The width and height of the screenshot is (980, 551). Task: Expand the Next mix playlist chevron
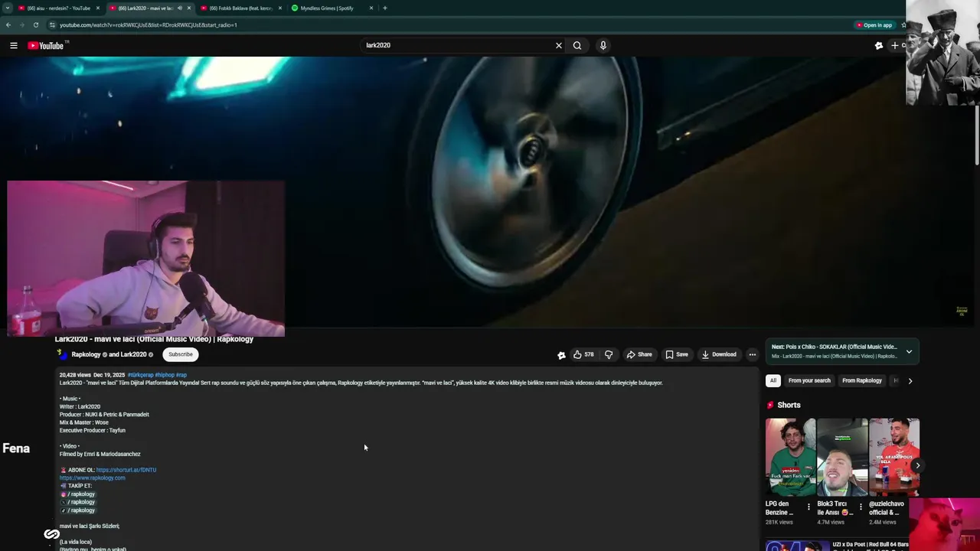(x=909, y=351)
